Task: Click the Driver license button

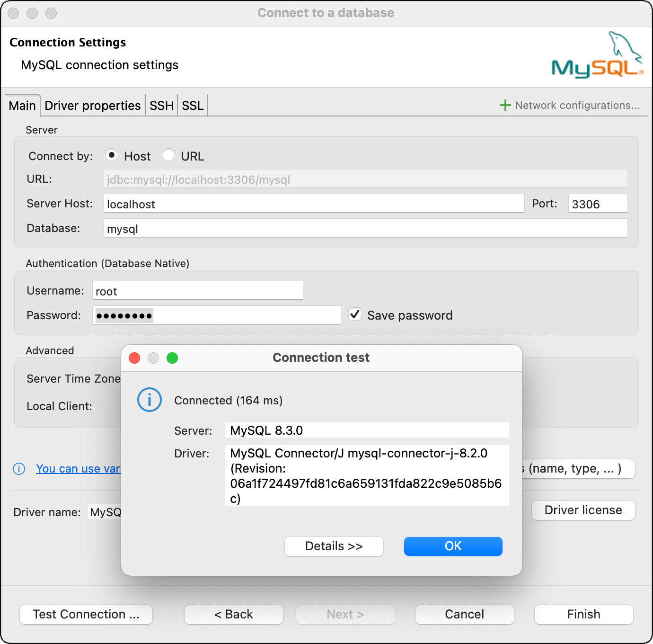Action: [583, 510]
